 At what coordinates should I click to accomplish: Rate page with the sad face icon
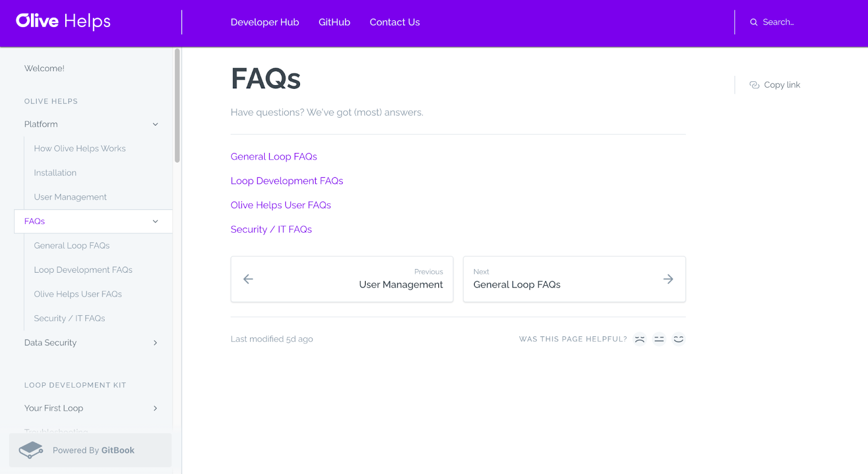click(640, 339)
